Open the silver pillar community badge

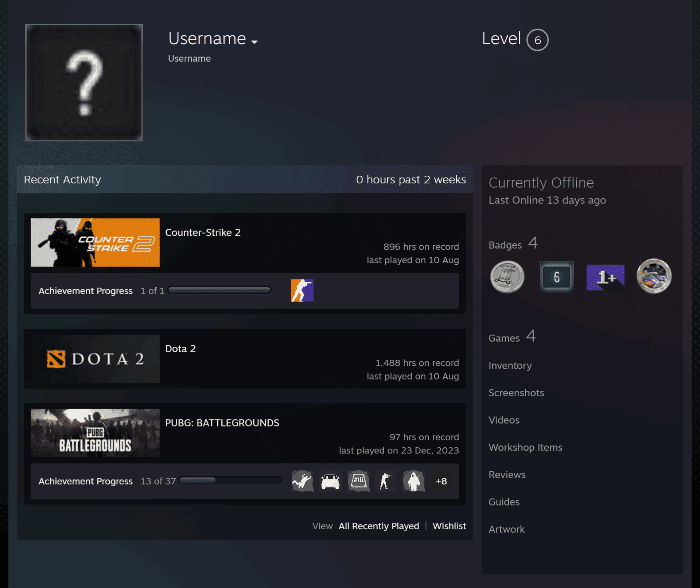tap(507, 277)
